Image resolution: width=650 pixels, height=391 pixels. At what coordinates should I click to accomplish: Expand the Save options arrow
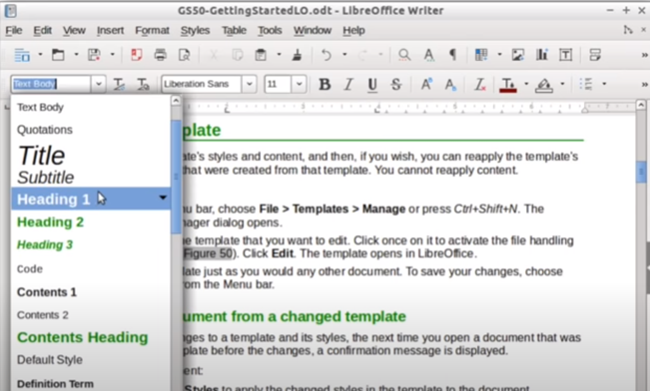point(112,54)
